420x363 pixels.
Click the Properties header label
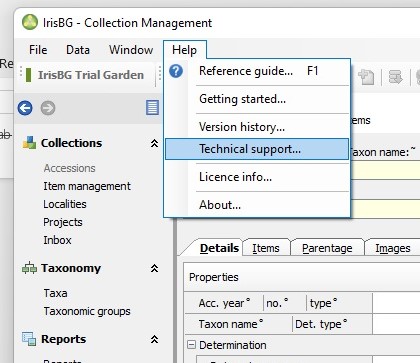click(214, 277)
